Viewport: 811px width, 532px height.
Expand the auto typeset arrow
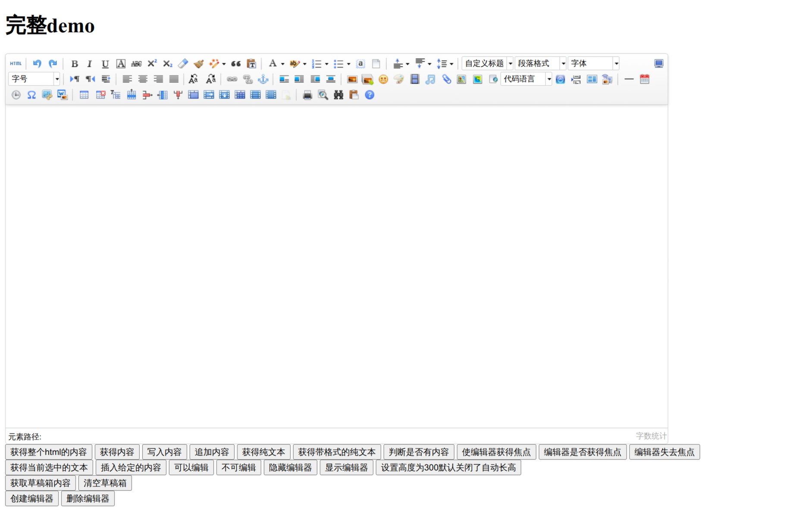click(224, 64)
